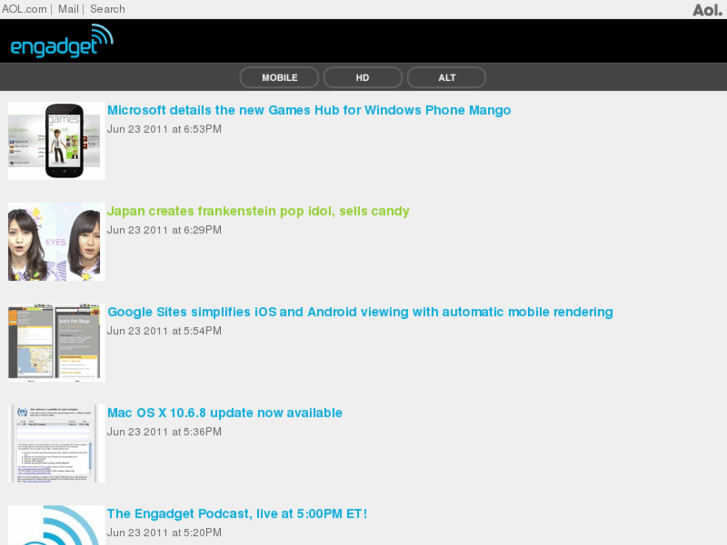
Task: Open Google Sites automatic mobile rendering article
Action: [360, 312]
